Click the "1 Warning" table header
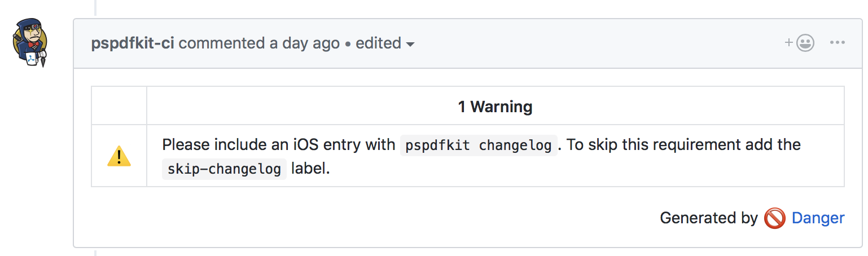 pos(495,106)
